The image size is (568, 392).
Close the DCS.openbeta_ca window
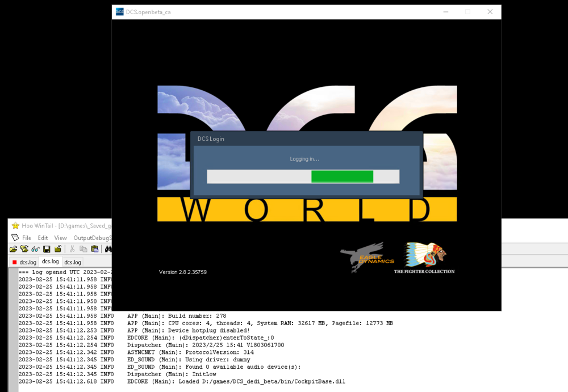point(490,12)
